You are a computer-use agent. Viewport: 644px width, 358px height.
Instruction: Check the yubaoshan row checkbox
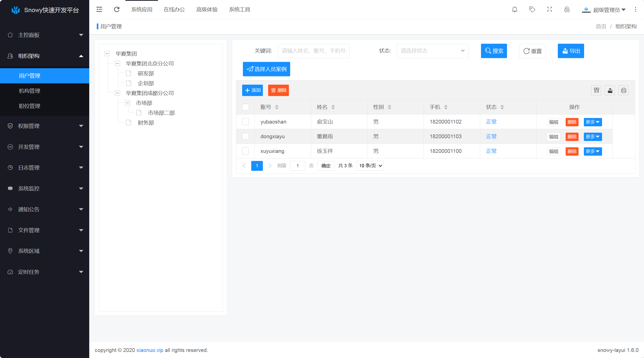tap(245, 122)
